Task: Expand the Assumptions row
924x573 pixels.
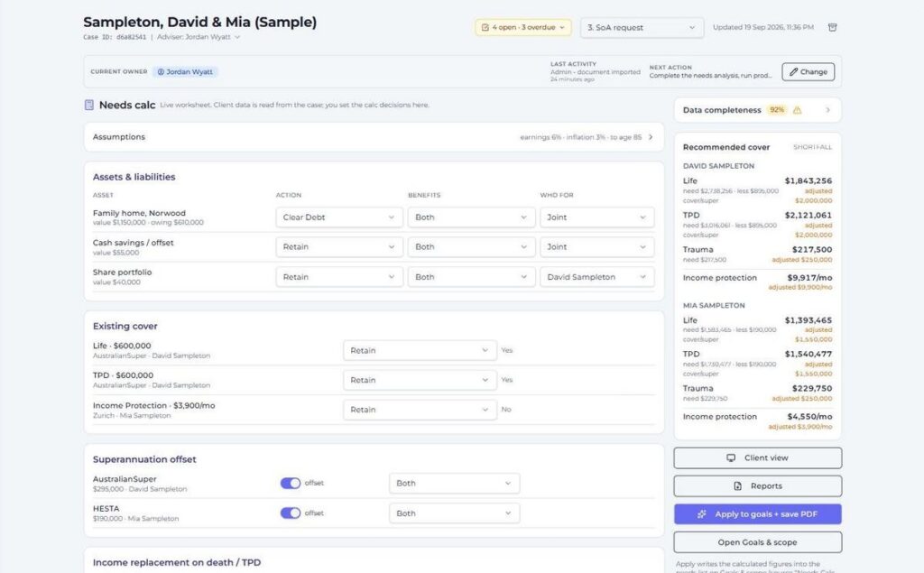Action: coord(374,137)
